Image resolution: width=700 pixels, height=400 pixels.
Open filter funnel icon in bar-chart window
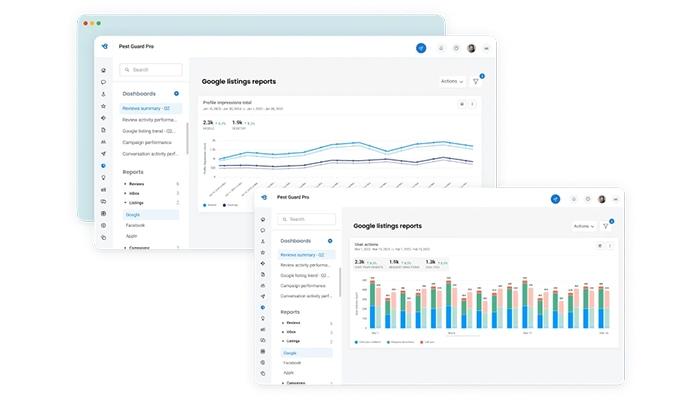606,226
